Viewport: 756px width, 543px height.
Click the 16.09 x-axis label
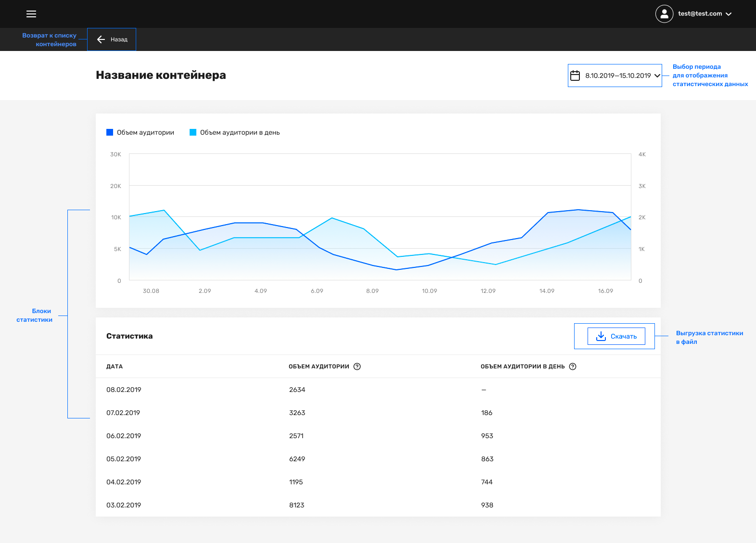point(606,291)
